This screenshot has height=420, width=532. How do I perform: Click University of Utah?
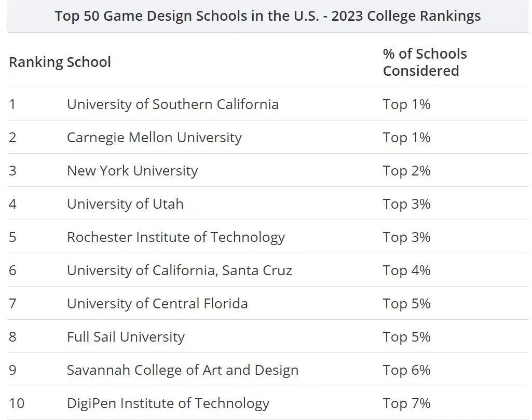125,204
